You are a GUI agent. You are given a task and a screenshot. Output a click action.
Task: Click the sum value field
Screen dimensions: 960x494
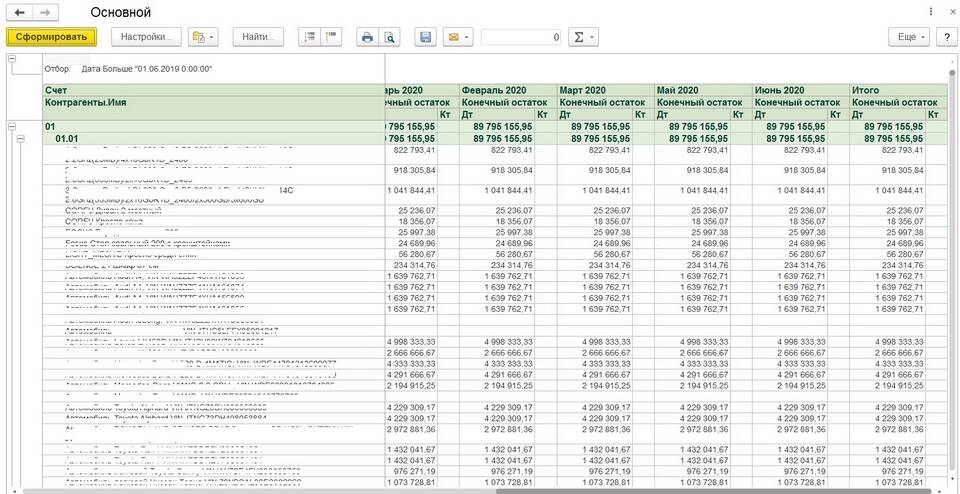(x=521, y=37)
